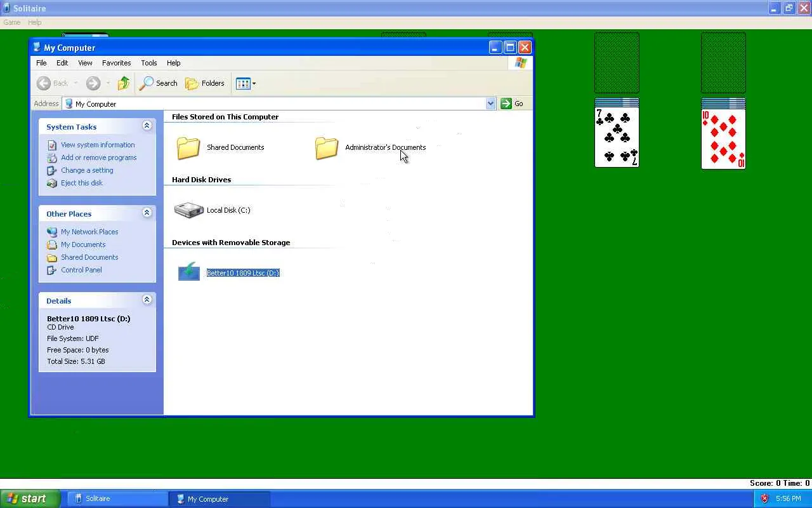The width and height of the screenshot is (812, 508).
Task: Click the Search magnifier toolbar button
Action: click(159, 83)
